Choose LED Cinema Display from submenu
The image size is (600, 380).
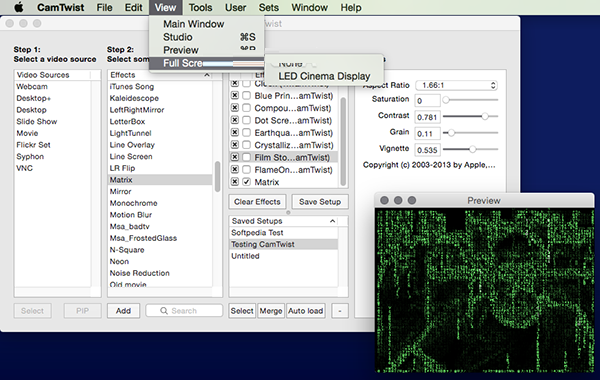pyautogui.click(x=324, y=76)
